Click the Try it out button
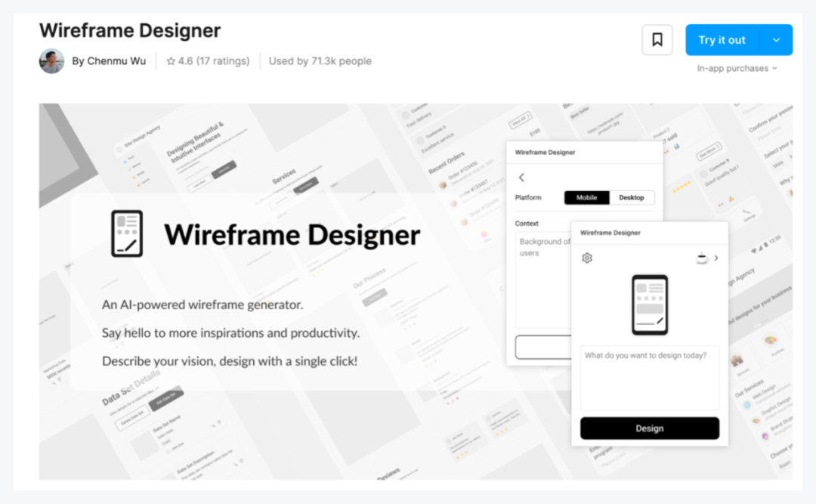 [x=722, y=39]
